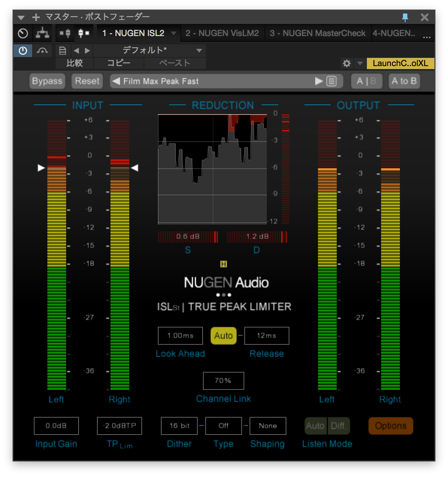Open the Shaping None selector
Screen dimensions: 448x477
[x=268, y=426]
